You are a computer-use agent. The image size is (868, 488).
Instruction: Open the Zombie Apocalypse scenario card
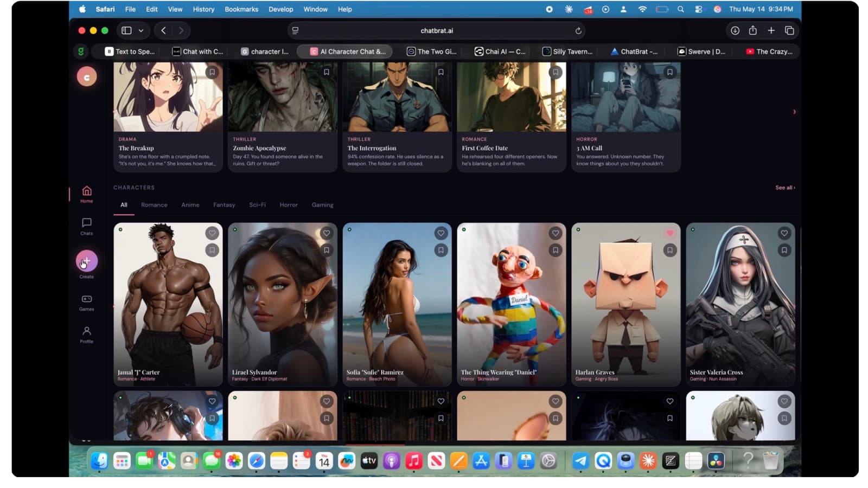(x=283, y=117)
